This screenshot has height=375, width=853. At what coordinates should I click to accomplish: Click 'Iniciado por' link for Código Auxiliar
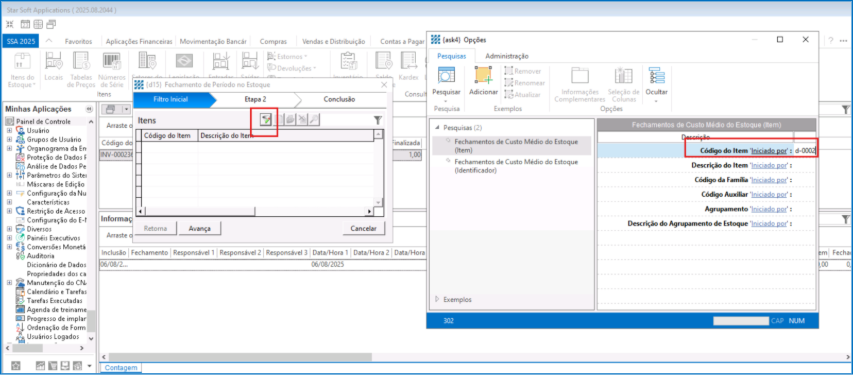coord(769,194)
